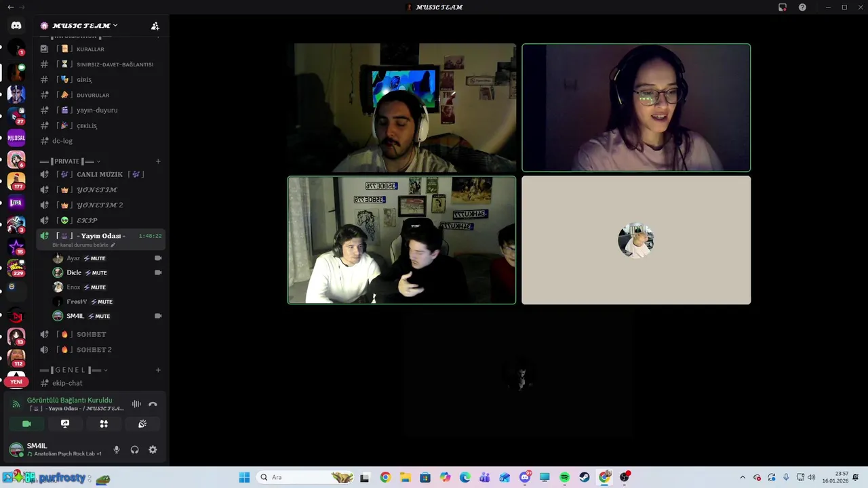Image resolution: width=868 pixels, height=488 pixels.
Task: Open server member invite icon beside MUSIC TEAM
Action: [x=155, y=26]
